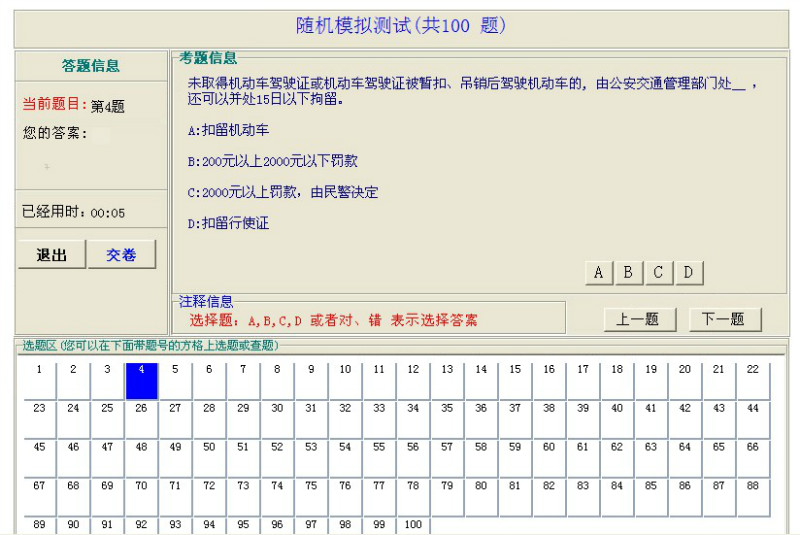The image size is (800, 535).
Task: Choose answer B button
Action: 628,272
